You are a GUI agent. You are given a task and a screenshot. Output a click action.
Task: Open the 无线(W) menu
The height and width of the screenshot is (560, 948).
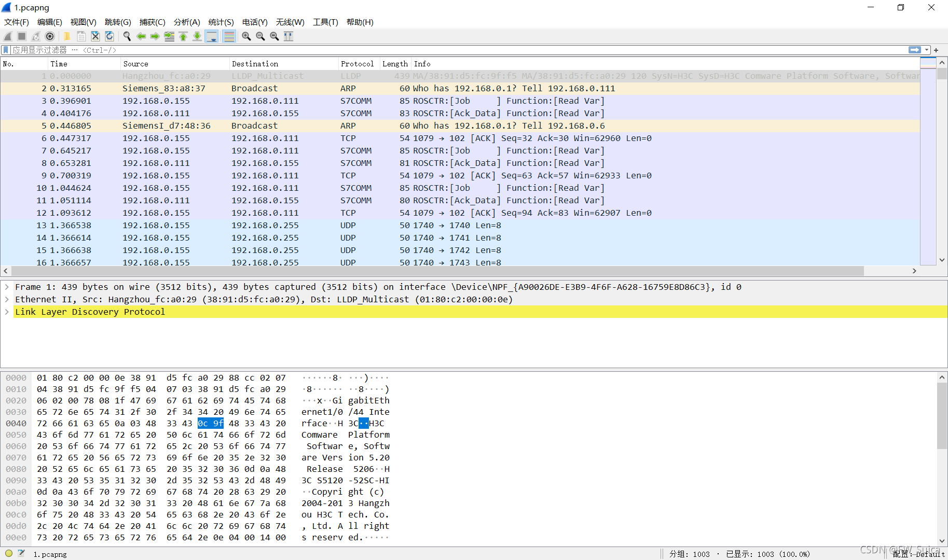click(x=290, y=22)
